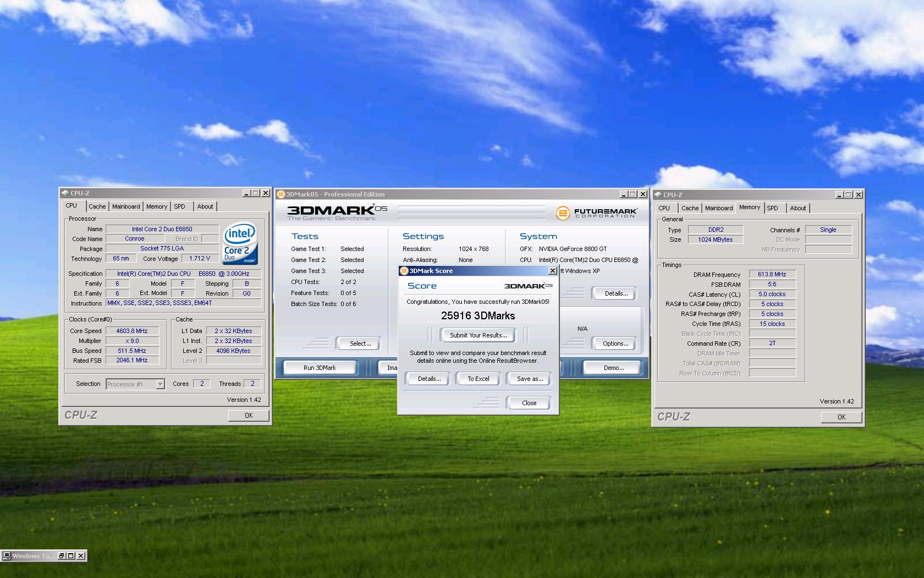Click the 3DMark05 progress bar
Image resolution: width=924 pixels, height=578 pixels.
(471, 212)
